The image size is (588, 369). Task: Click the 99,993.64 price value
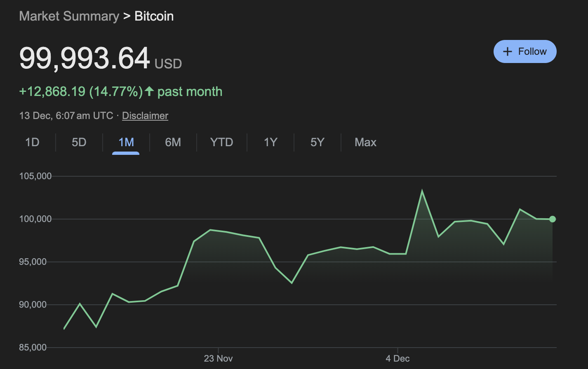(85, 58)
